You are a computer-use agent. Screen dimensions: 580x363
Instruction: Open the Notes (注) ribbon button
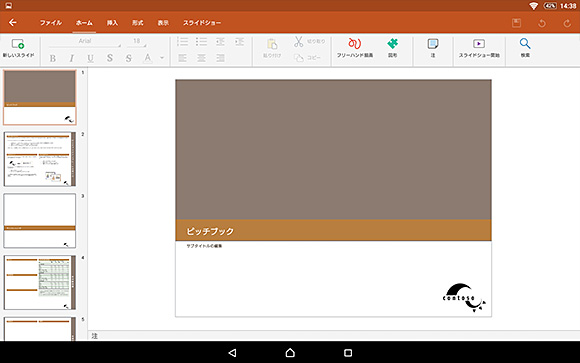tap(433, 48)
